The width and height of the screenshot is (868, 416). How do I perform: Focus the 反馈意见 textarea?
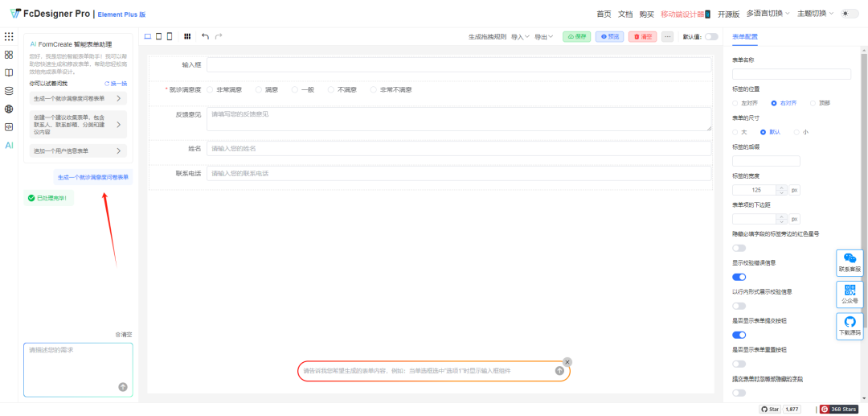coord(459,119)
